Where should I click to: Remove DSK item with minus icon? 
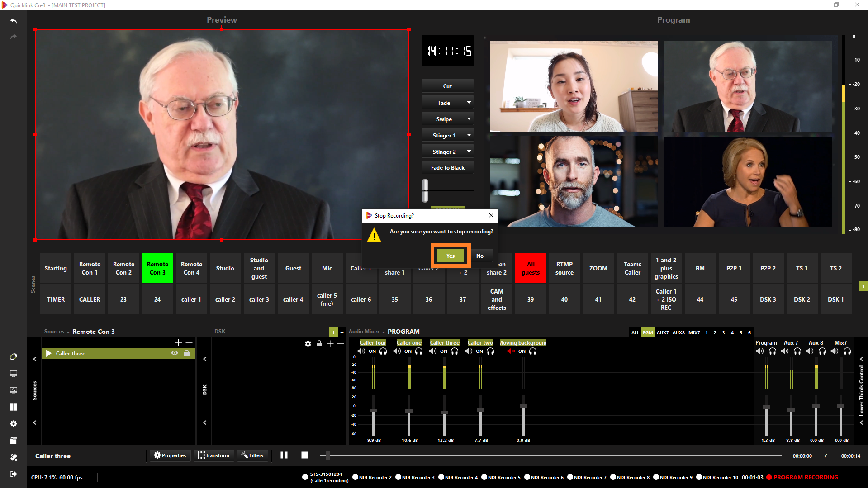click(341, 344)
